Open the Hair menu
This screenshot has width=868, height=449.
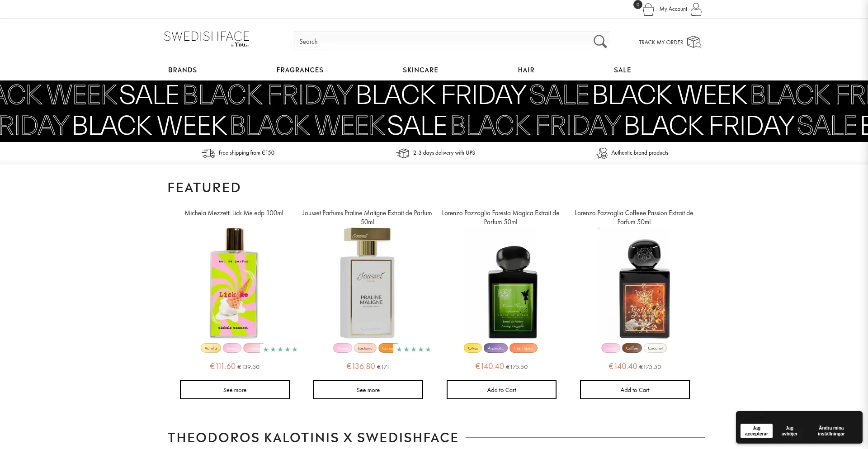[526, 70]
